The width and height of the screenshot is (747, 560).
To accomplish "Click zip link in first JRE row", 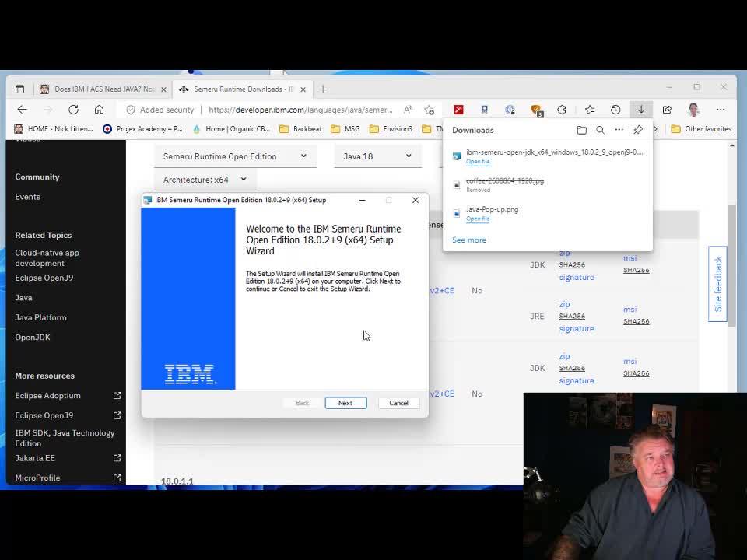I will pos(565,304).
